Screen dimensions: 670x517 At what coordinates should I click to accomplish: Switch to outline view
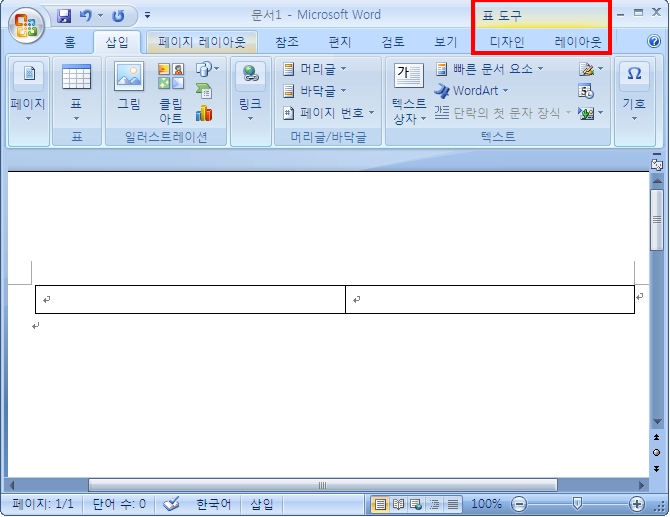click(434, 505)
